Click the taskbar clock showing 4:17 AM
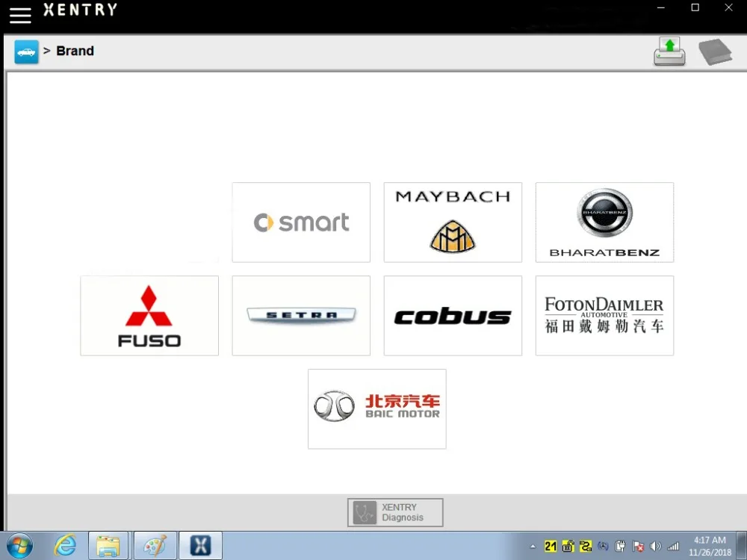Image resolution: width=747 pixels, height=560 pixels. tap(710, 547)
